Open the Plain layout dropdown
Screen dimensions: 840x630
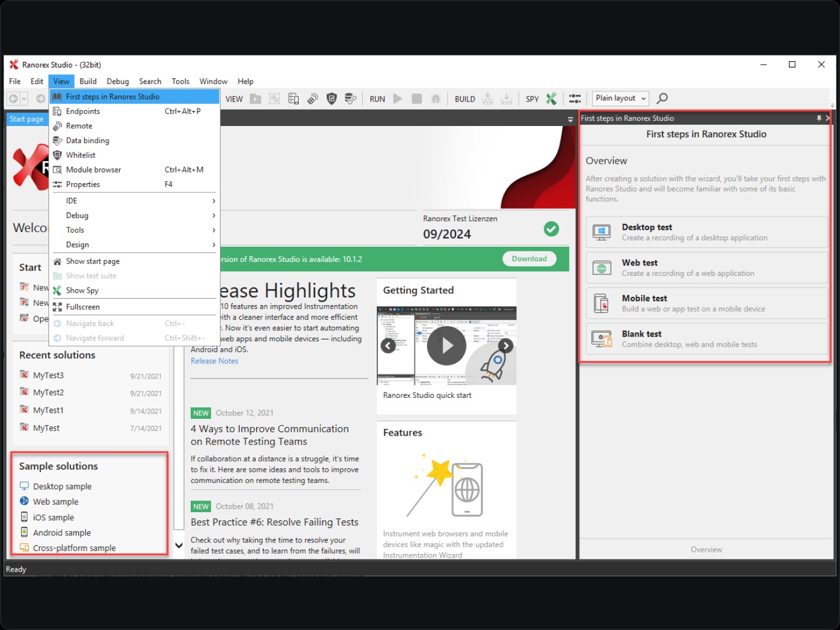pos(621,98)
